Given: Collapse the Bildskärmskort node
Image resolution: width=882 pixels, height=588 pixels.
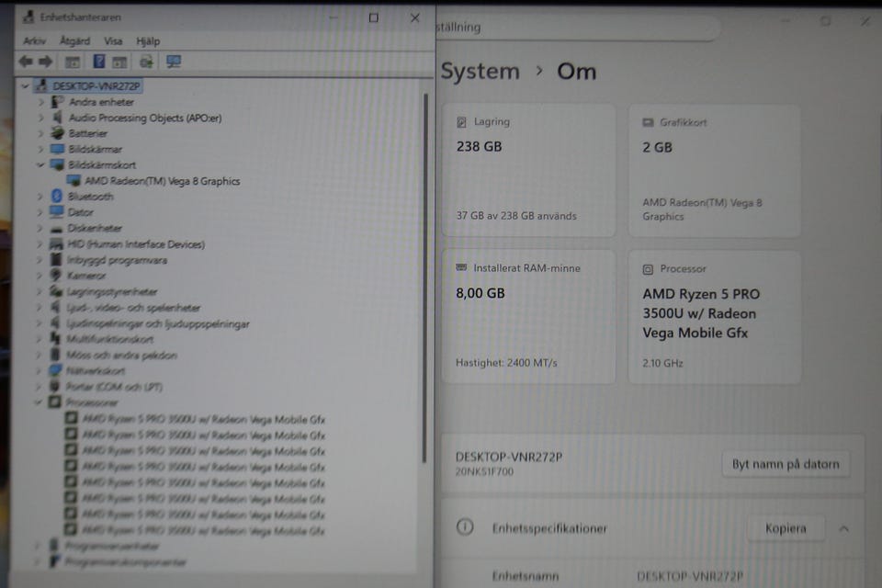Looking at the screenshot, I should tap(40, 165).
